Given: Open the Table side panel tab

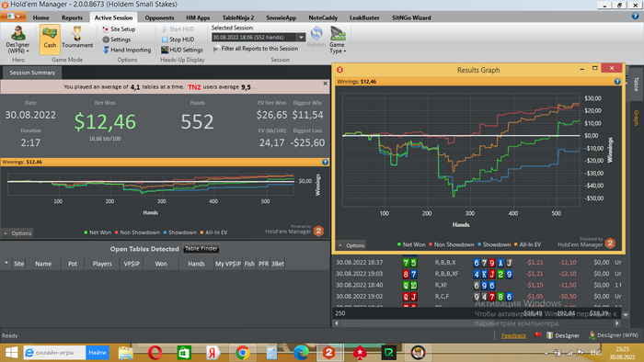Looking at the screenshot, I should (x=637, y=84).
